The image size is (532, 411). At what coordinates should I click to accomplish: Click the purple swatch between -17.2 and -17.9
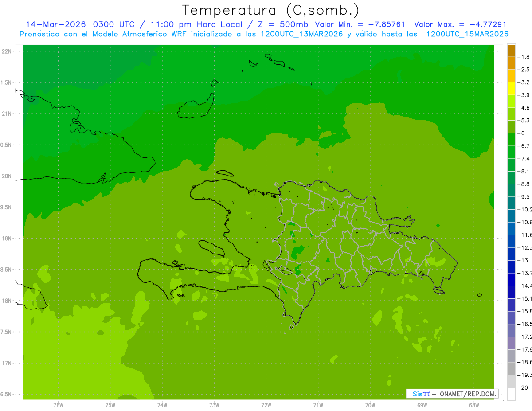point(511,343)
